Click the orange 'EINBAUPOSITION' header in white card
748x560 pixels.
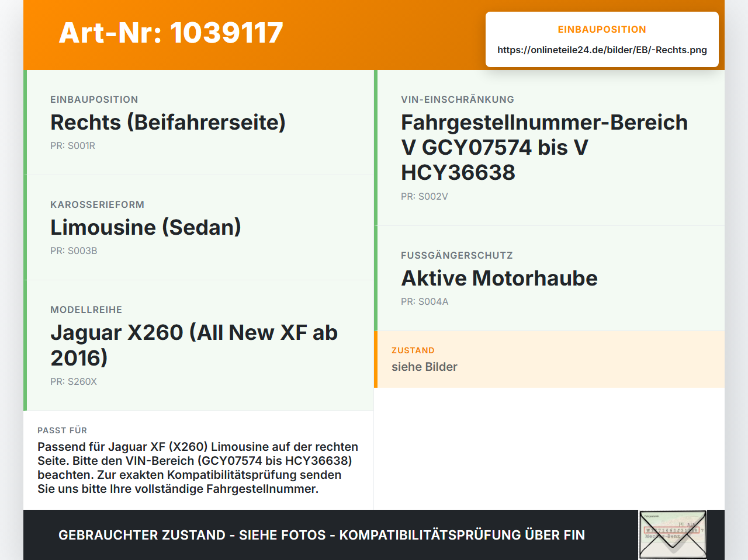point(602,29)
